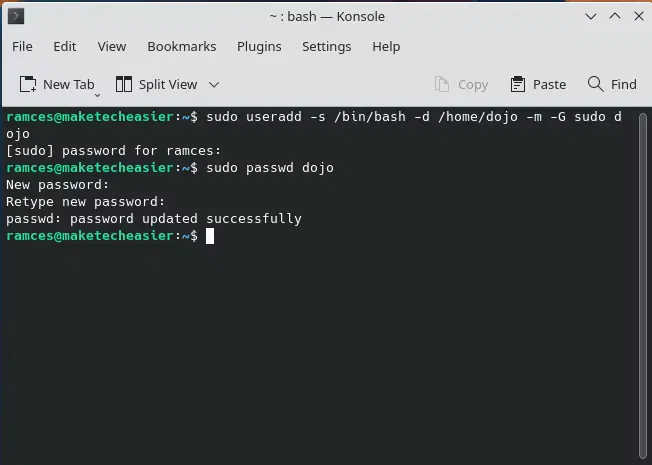Click the Paste label in toolbar

[549, 84]
